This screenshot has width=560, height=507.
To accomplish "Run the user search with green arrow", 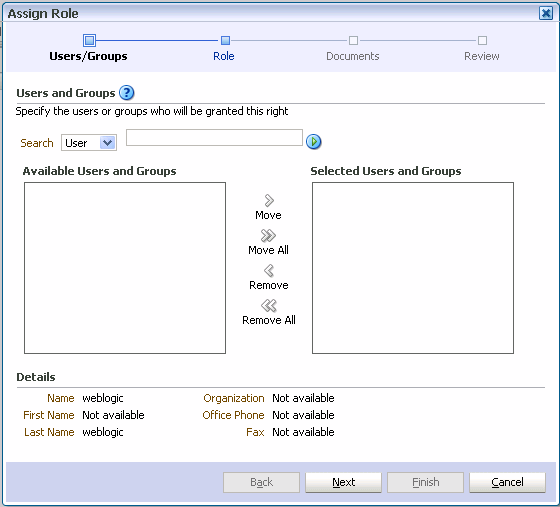I will [314, 142].
